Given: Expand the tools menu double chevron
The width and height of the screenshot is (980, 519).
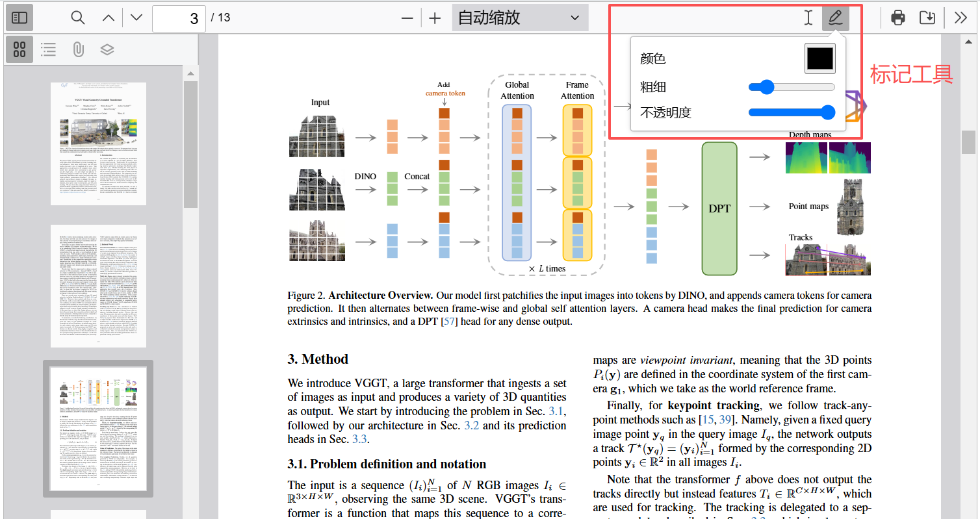Looking at the screenshot, I should point(961,18).
